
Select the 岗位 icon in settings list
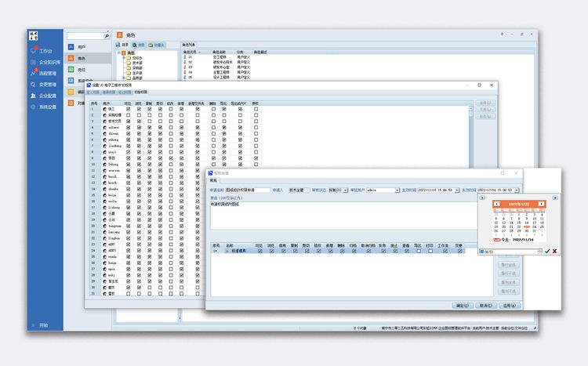71,69
